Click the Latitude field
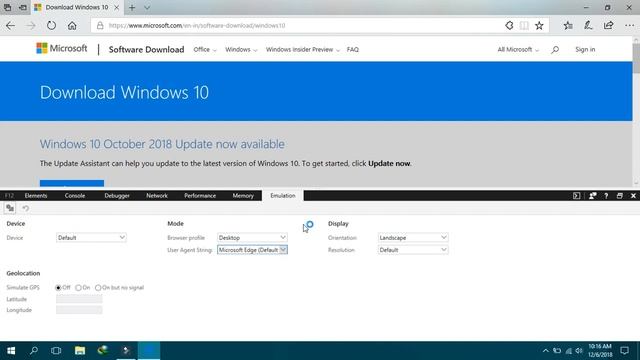The image size is (640, 360). click(x=79, y=299)
